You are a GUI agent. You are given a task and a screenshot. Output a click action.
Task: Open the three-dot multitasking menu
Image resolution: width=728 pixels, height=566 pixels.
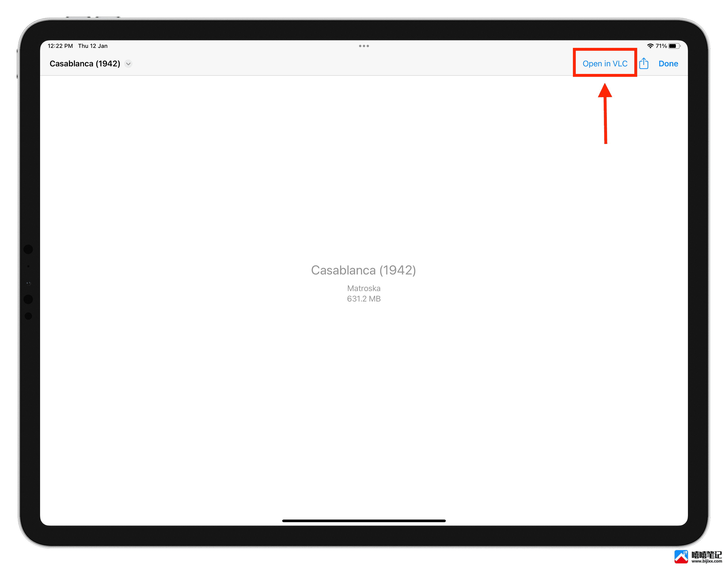click(x=364, y=46)
